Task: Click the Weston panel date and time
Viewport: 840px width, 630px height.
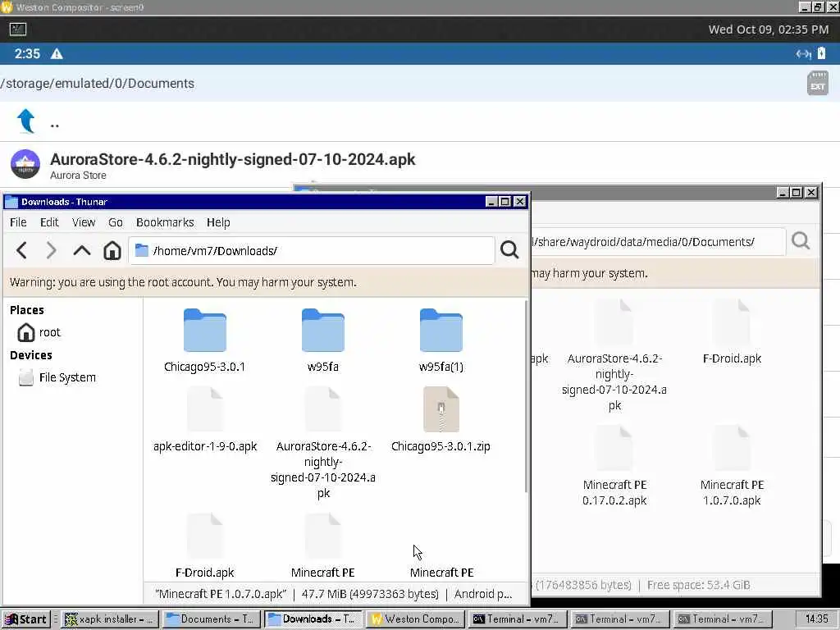Action: (768, 30)
